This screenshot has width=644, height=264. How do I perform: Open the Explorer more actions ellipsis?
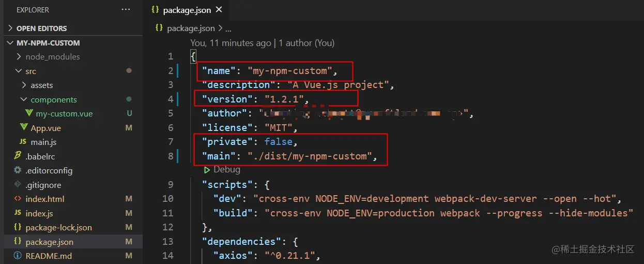(126, 9)
